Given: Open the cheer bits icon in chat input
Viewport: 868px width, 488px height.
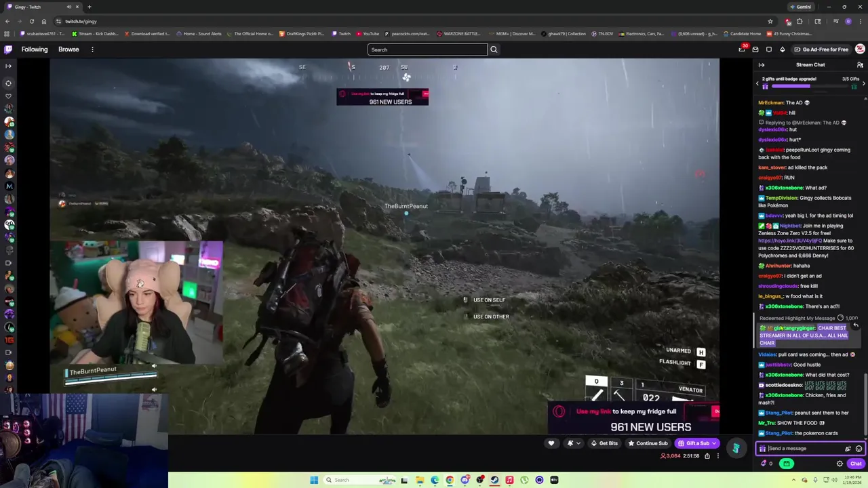Looking at the screenshot, I should coord(848,449).
